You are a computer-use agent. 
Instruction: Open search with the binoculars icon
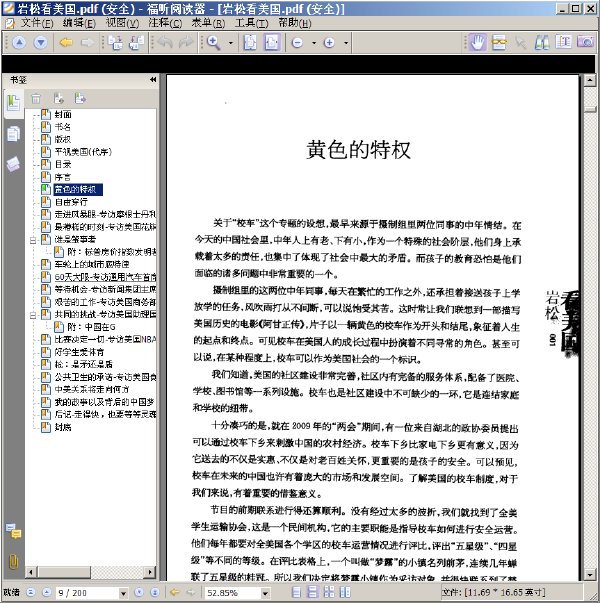(x=542, y=42)
